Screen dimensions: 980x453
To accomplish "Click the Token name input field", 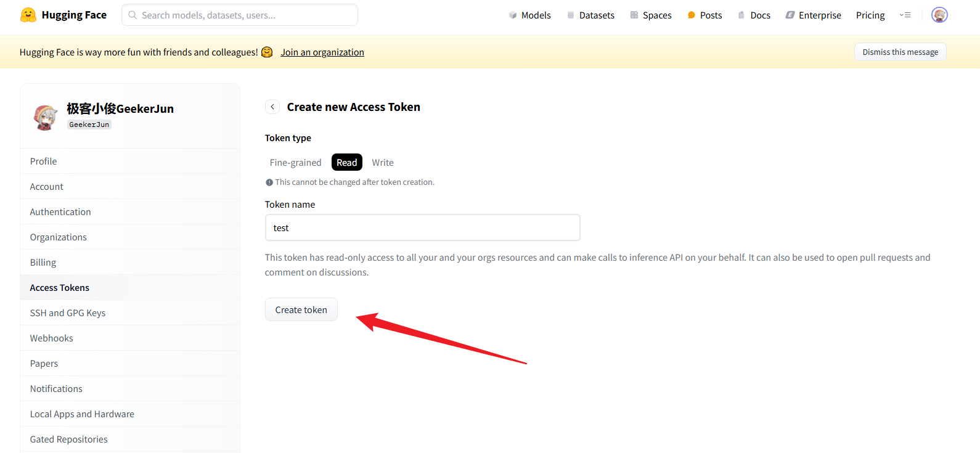I will [423, 227].
